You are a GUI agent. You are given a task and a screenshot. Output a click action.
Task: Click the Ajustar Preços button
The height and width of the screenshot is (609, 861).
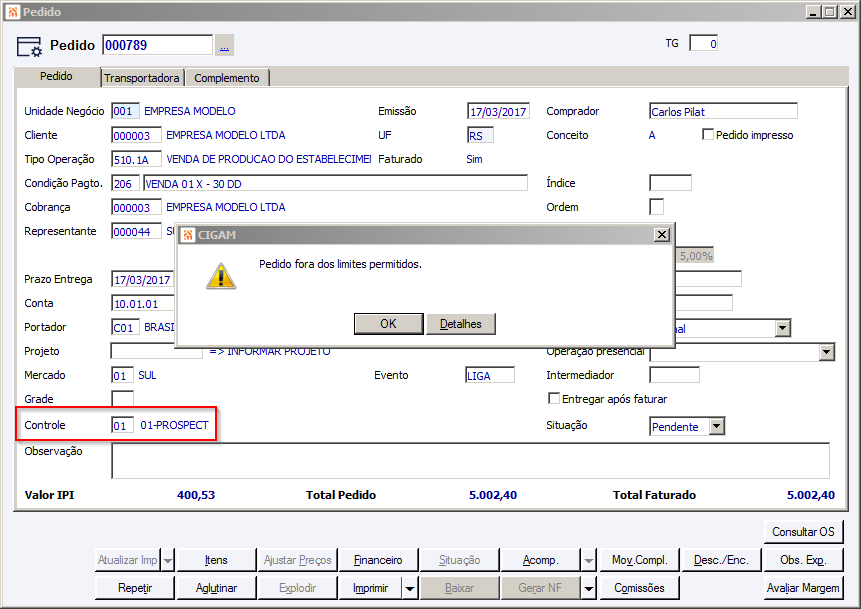[297, 560]
